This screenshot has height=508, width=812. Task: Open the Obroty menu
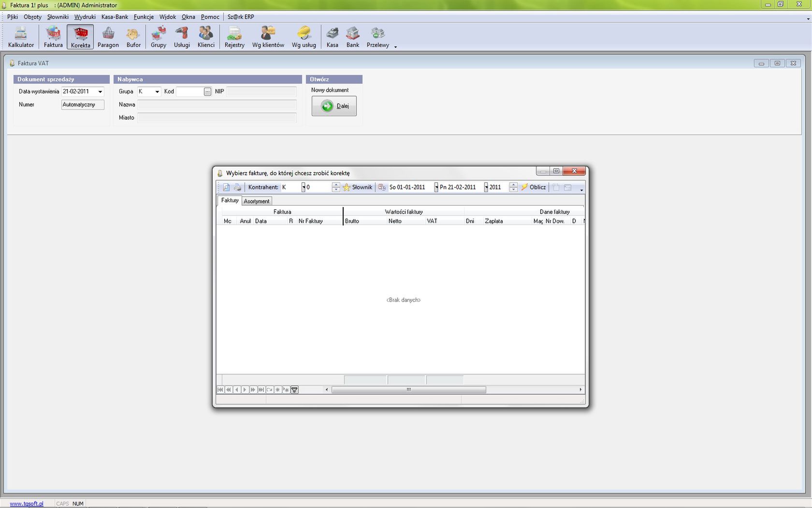point(32,17)
